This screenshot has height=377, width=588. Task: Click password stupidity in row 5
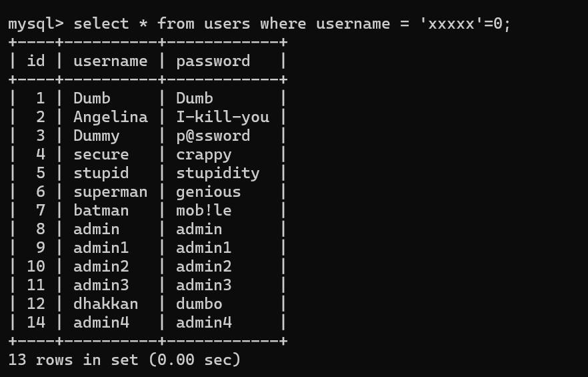[x=218, y=173]
